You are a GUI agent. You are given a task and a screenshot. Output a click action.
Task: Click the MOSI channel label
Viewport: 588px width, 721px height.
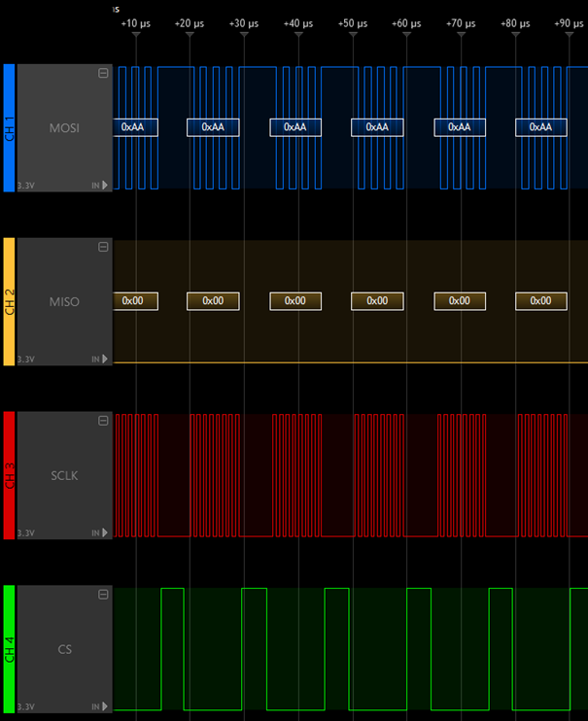pyautogui.click(x=64, y=128)
